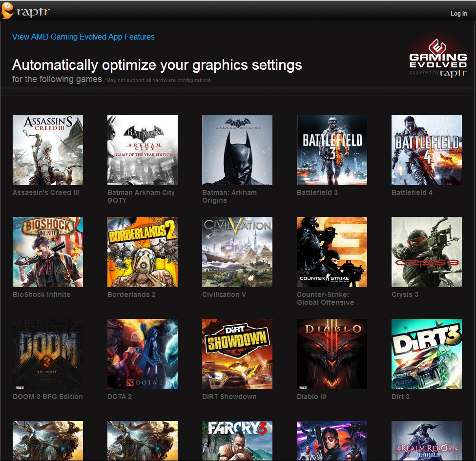Click the DiRT Showdown cover art
Screen dimensions: 476x461
(x=237, y=354)
